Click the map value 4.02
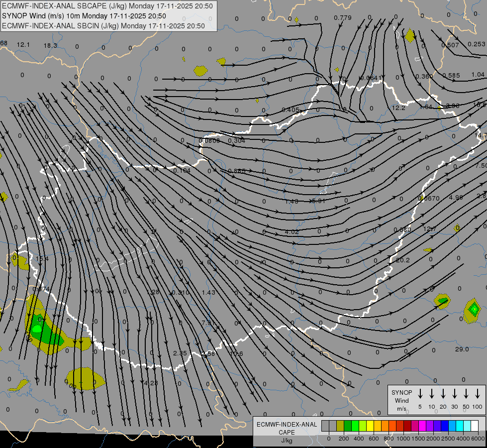The width and height of the screenshot is (487, 448). coord(292,232)
